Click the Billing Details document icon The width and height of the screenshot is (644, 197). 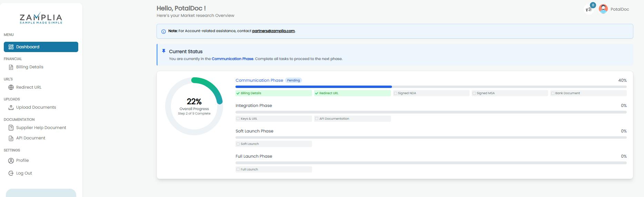click(x=11, y=67)
